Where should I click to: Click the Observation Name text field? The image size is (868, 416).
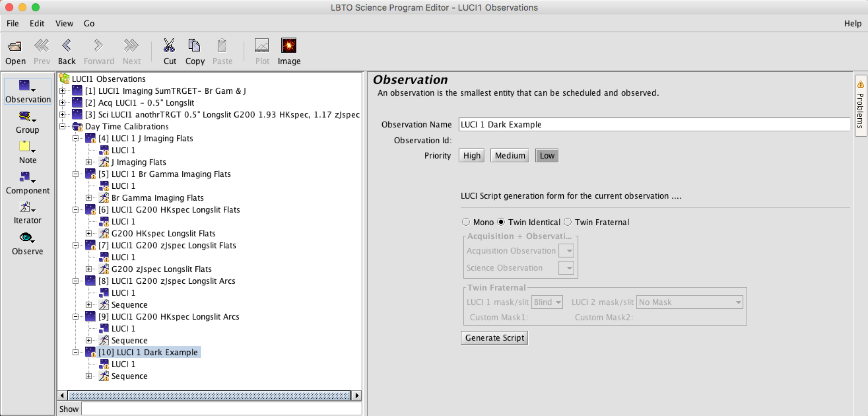pyautogui.click(x=654, y=125)
